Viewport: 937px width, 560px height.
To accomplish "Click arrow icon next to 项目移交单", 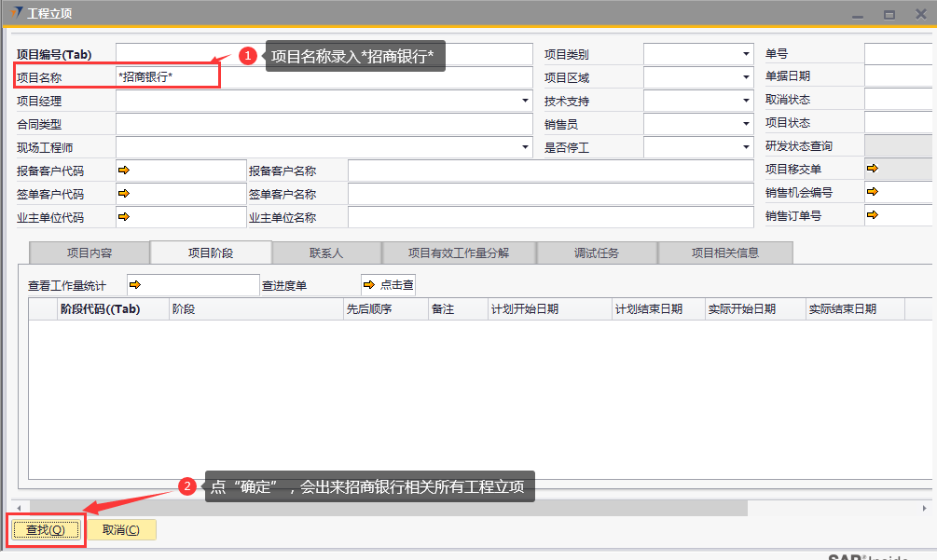I will click(x=873, y=169).
